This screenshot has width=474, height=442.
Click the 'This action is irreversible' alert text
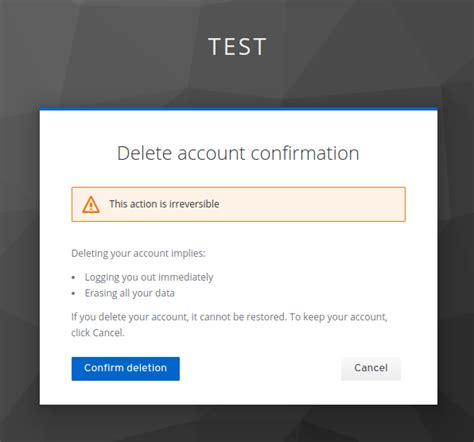coord(164,204)
